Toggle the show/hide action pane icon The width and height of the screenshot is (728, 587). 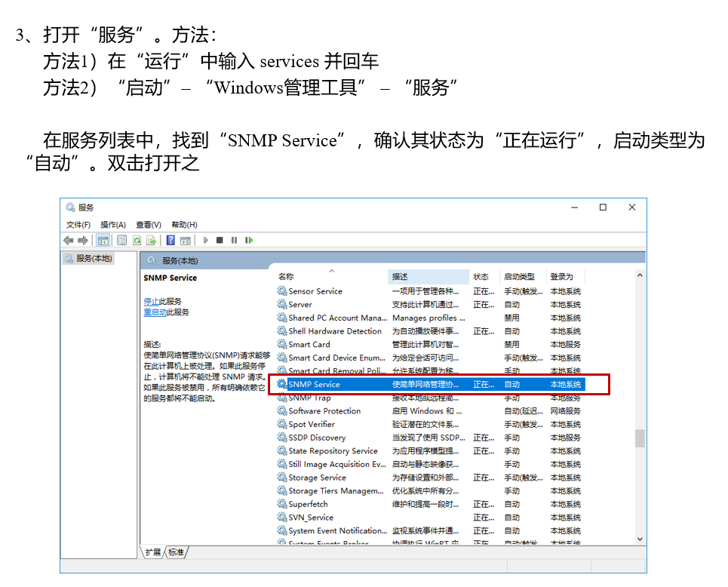(x=186, y=240)
